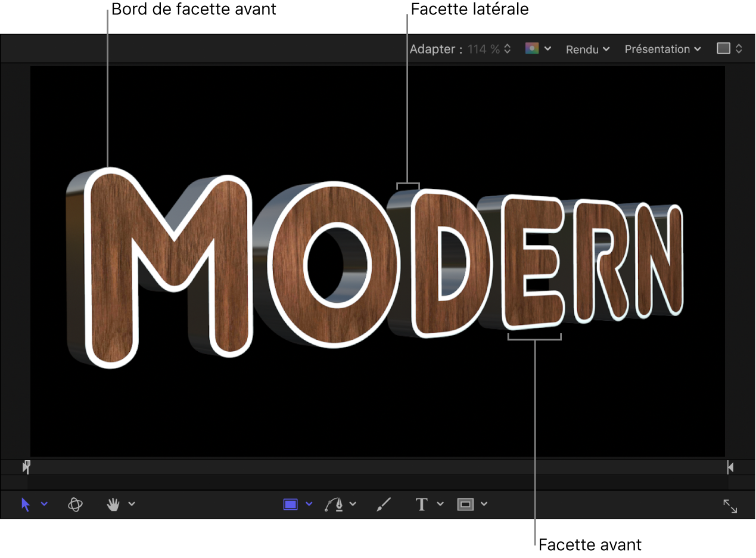Toggle the left play range marker
Viewport: 756px width, 558px height.
click(x=25, y=467)
